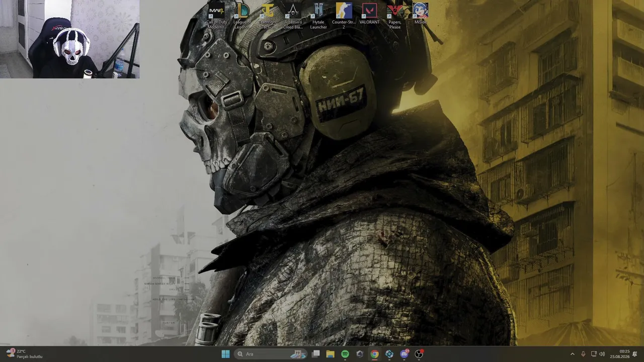
Task: Select the VALORANT desktop shortcut
Action: 369,14
